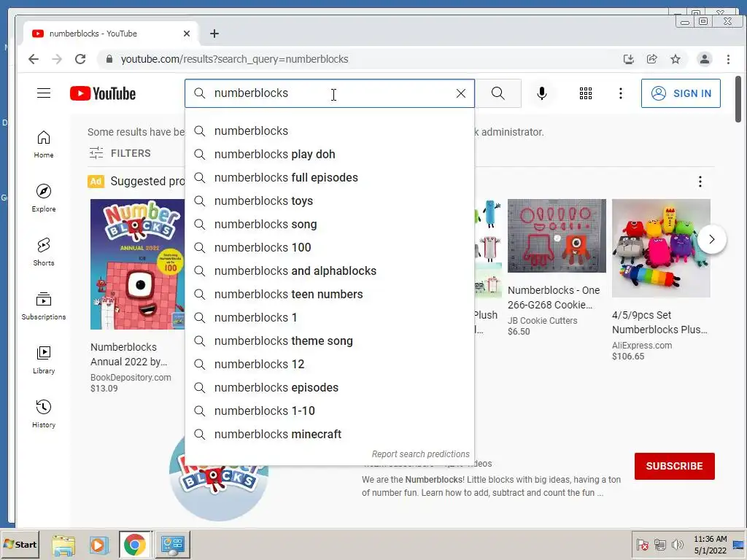Open the volume control in tray
This screenshot has width=747, height=560.
[676, 544]
